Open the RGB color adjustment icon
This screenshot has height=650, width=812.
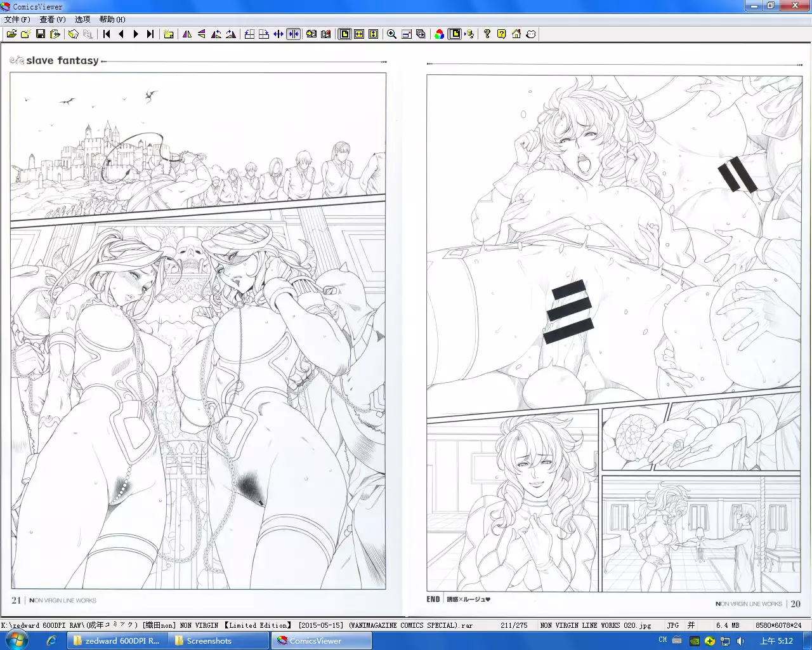click(x=439, y=34)
